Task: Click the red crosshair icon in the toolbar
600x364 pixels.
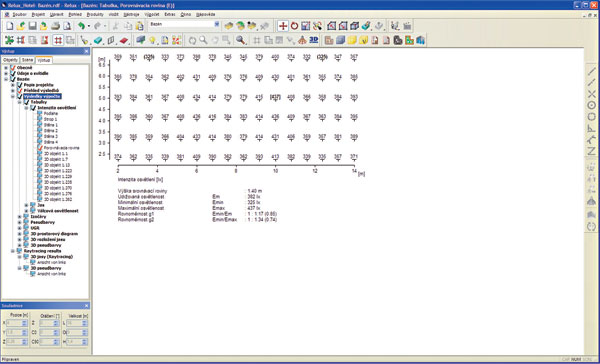Action: [x=283, y=26]
